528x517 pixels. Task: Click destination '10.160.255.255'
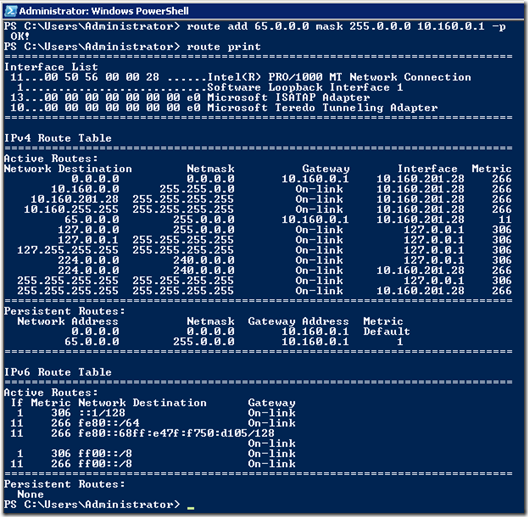(71, 209)
